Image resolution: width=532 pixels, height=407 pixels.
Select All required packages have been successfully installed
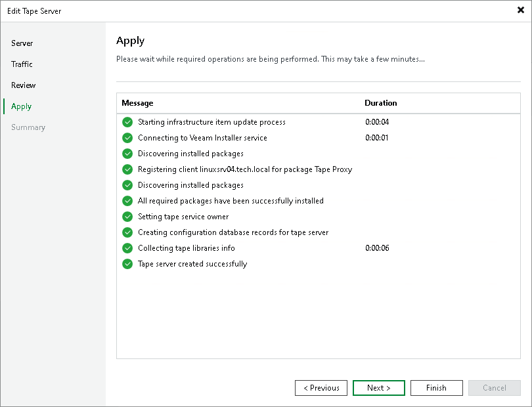pyautogui.click(x=319, y=201)
